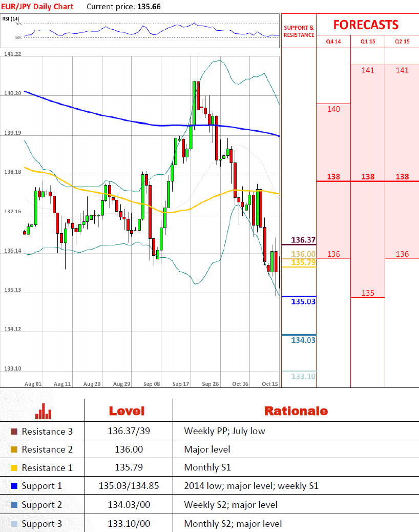The height and width of the screenshot is (532, 419).
Task: Select the Q4 14 forecast column header
Action: pos(333,42)
